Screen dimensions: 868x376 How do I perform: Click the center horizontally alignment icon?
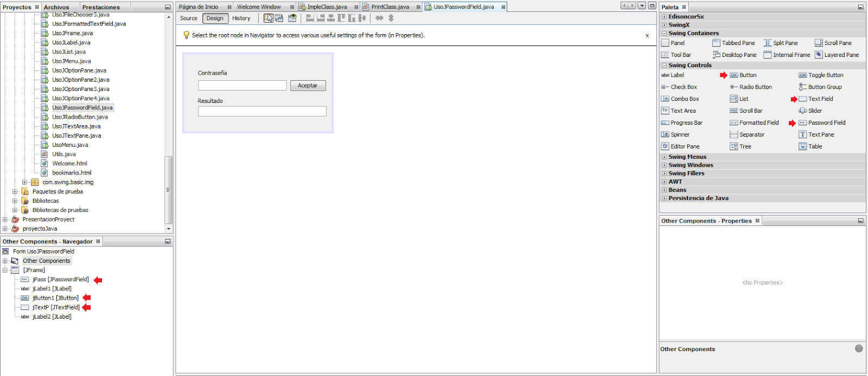(331, 18)
